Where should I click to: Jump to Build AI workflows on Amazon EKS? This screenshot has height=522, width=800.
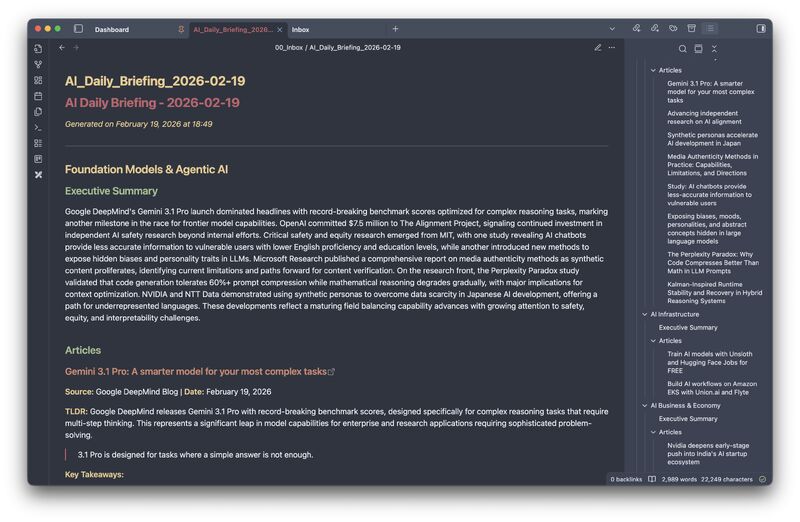pos(712,388)
